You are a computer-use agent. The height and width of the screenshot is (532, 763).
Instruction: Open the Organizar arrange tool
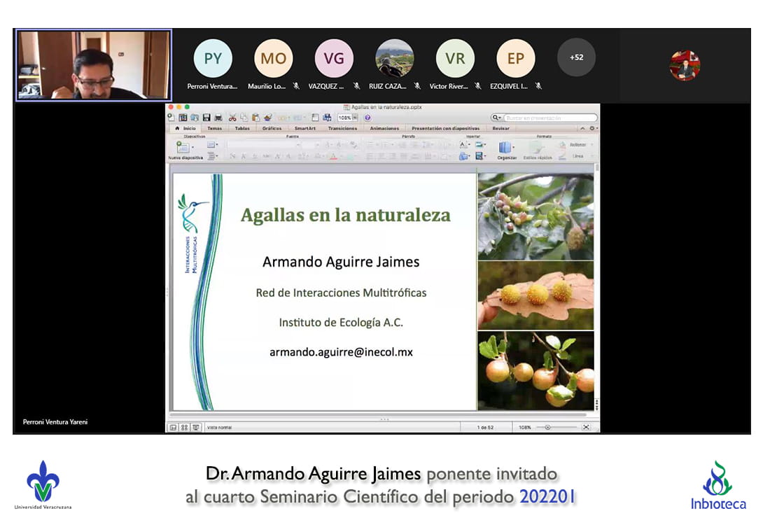tap(505, 148)
